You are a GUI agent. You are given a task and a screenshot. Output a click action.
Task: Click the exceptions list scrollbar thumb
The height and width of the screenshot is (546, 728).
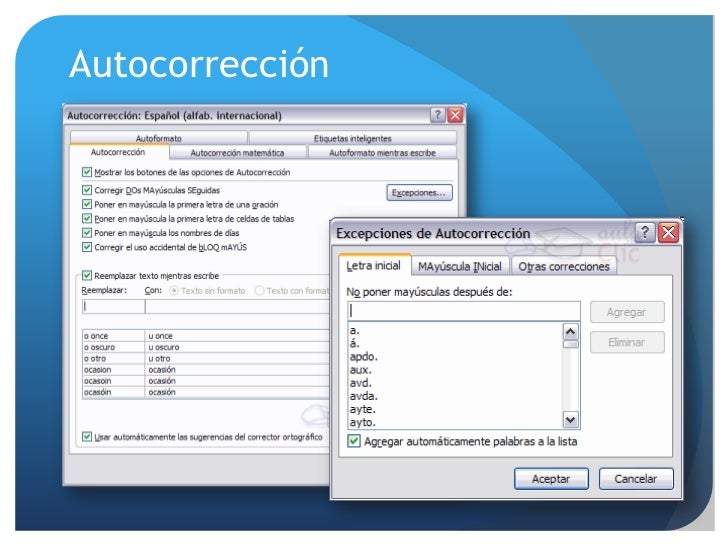tap(571, 344)
